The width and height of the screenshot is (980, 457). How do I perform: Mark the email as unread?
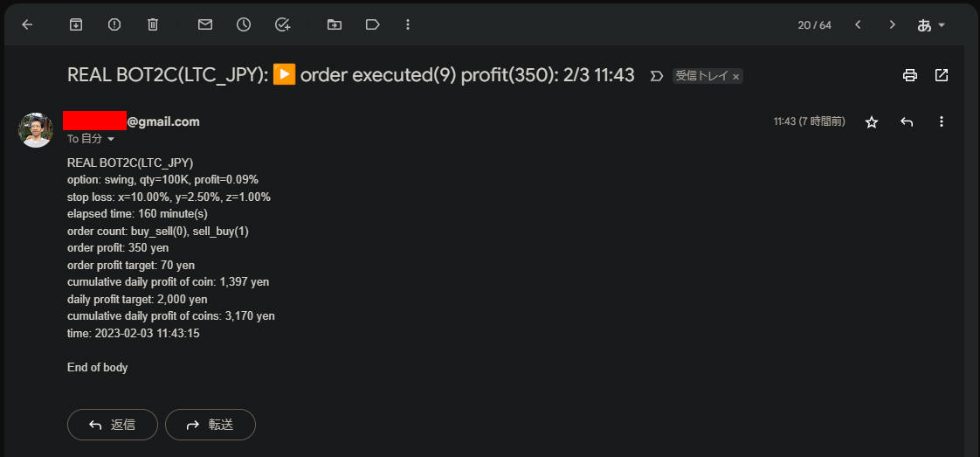point(205,24)
